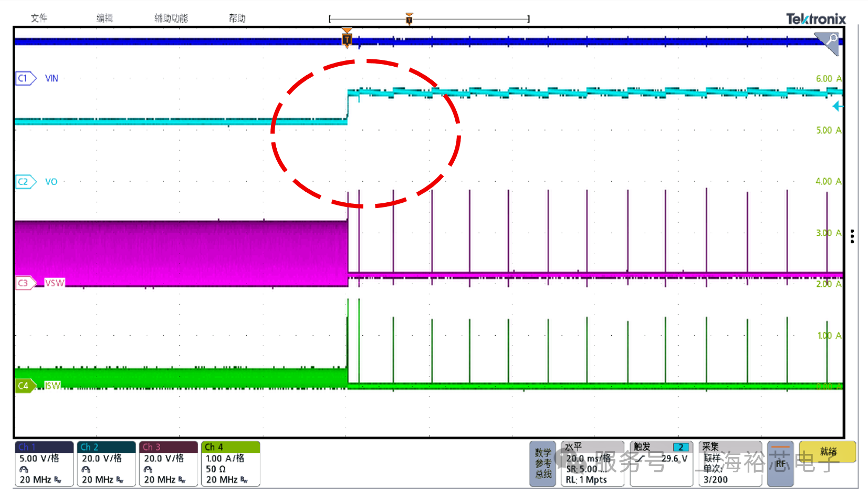Click the trigger marker in the record overview bar
868x497 pixels.
409,18
